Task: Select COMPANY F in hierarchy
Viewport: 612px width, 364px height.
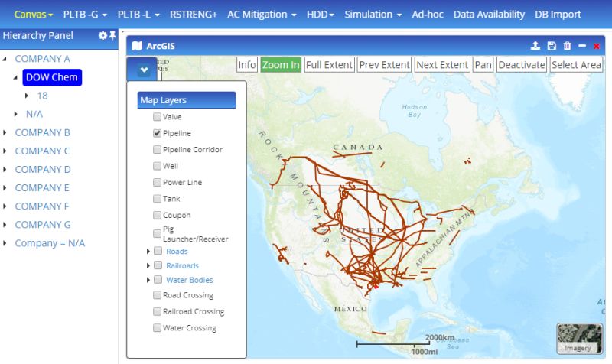Action: pos(42,206)
